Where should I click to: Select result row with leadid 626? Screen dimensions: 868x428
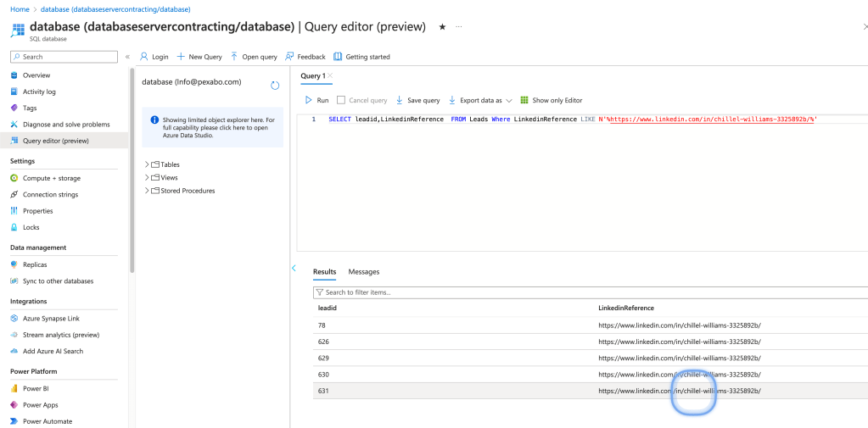coord(590,342)
